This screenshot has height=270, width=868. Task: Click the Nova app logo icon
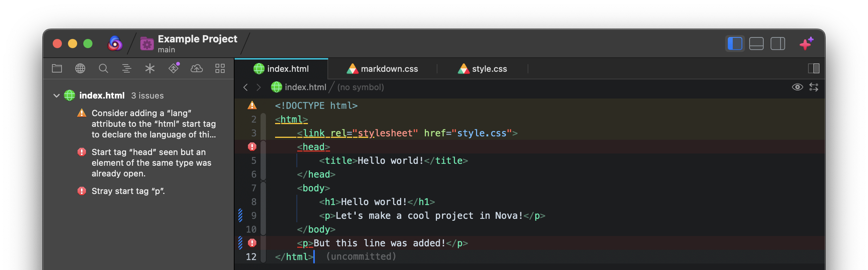pyautogui.click(x=115, y=44)
